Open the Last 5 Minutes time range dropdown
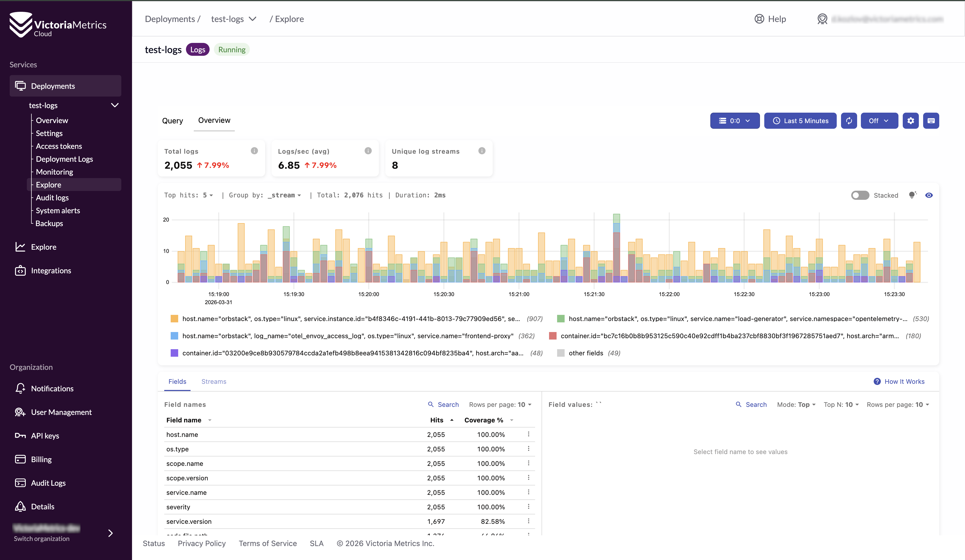This screenshot has width=965, height=560. [800, 121]
